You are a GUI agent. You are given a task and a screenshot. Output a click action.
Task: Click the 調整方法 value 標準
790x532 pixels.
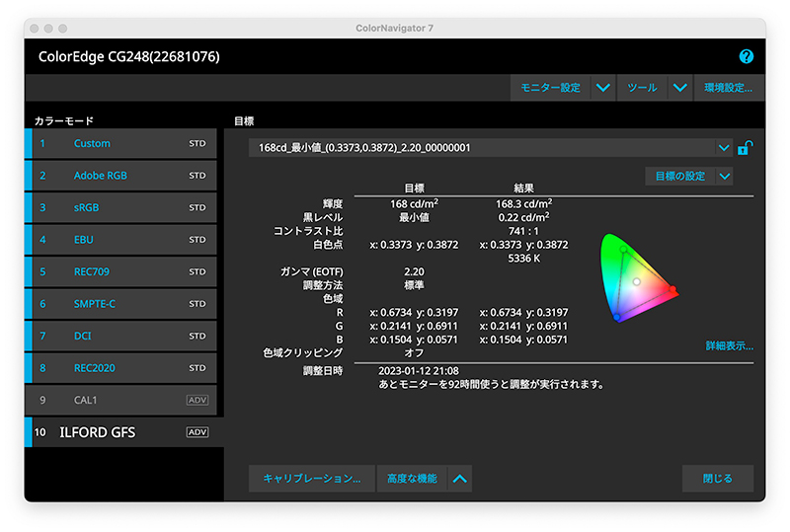pyautogui.click(x=414, y=285)
